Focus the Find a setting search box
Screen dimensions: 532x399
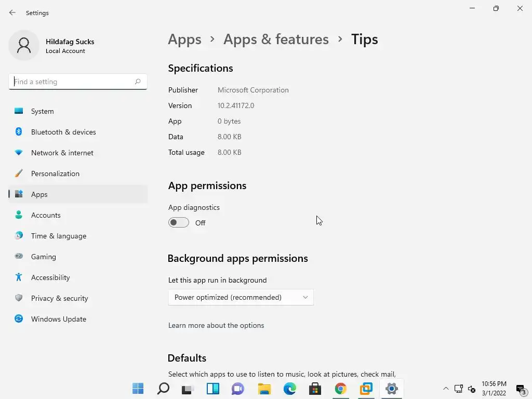click(x=78, y=82)
